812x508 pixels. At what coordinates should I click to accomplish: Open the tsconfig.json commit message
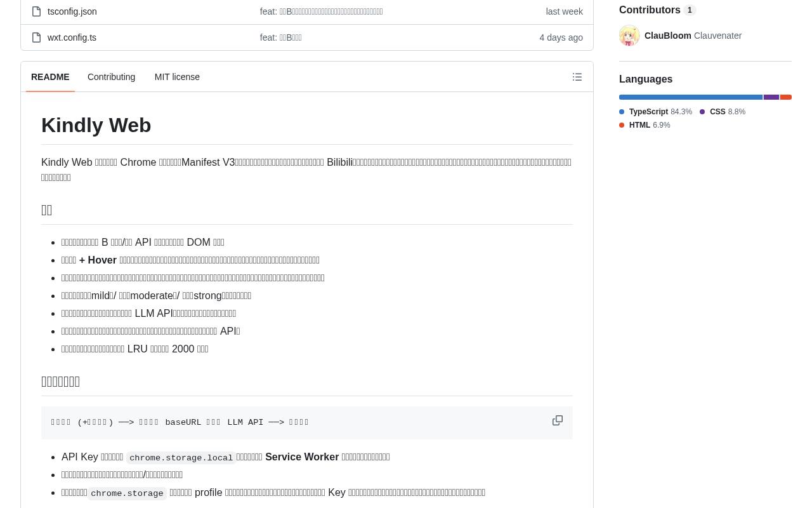coord(321,11)
